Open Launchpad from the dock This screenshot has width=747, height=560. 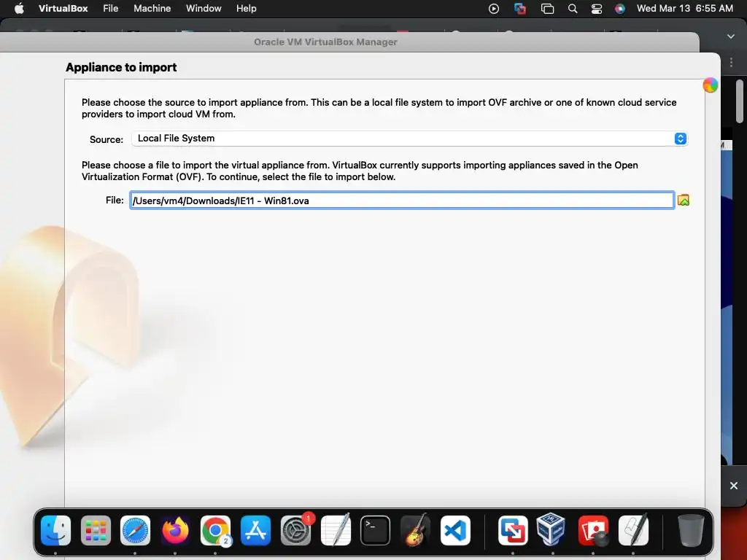pos(96,530)
